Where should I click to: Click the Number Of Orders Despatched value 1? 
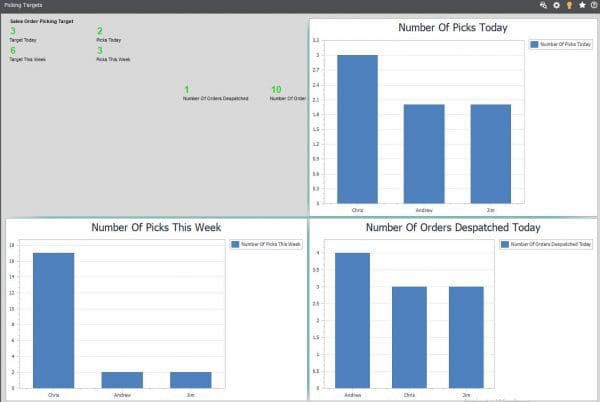pyautogui.click(x=186, y=90)
